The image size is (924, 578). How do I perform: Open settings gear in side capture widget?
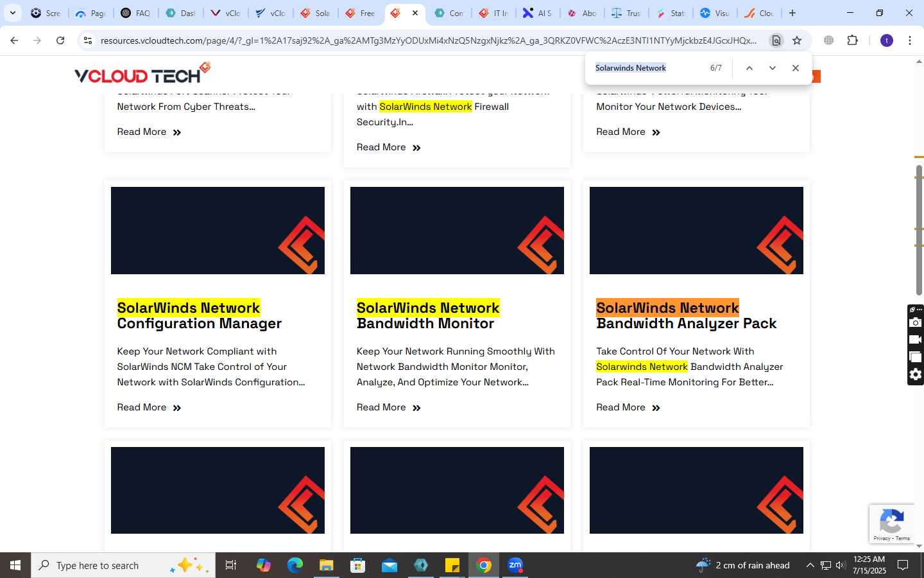tap(916, 374)
